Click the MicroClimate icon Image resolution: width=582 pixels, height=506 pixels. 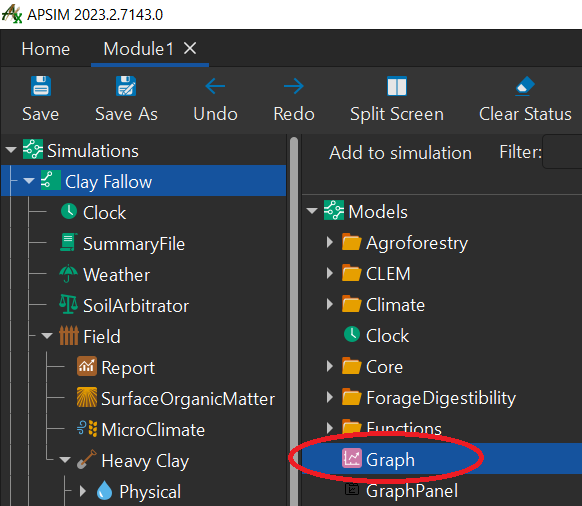[86, 428]
